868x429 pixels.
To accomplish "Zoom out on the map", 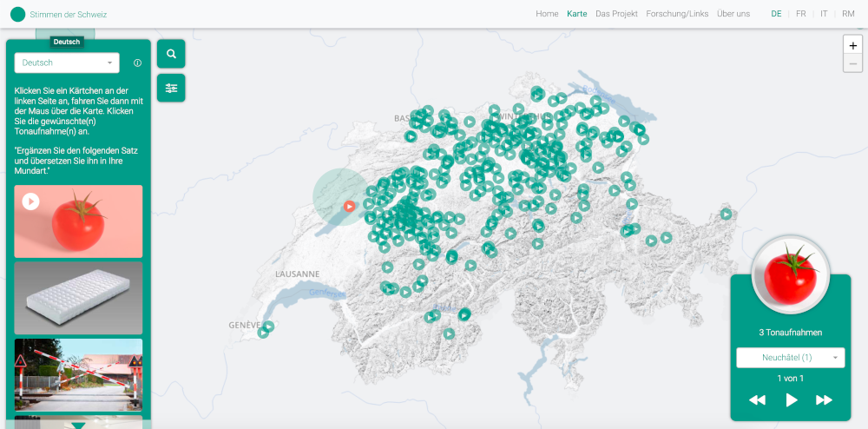I will click(x=852, y=63).
